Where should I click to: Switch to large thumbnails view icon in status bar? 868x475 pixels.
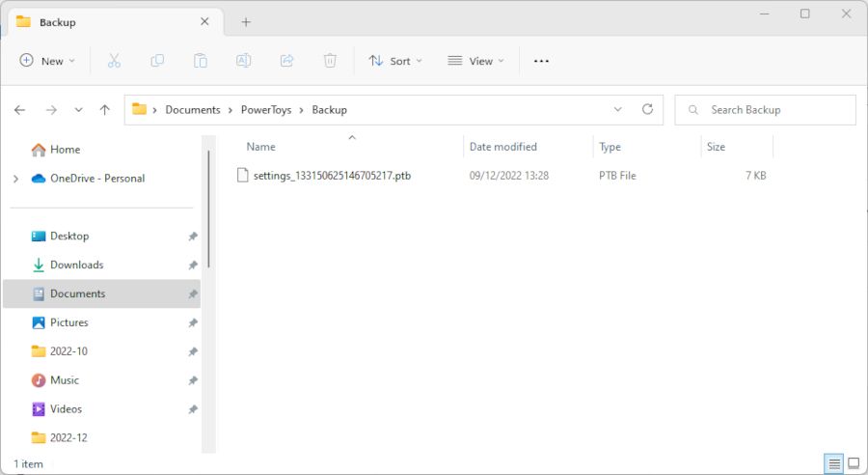[x=854, y=463]
